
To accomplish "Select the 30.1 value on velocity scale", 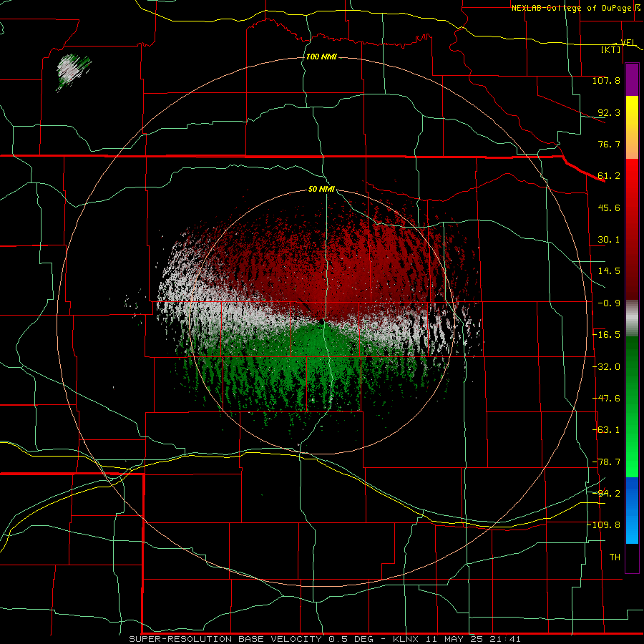I will [x=609, y=240].
